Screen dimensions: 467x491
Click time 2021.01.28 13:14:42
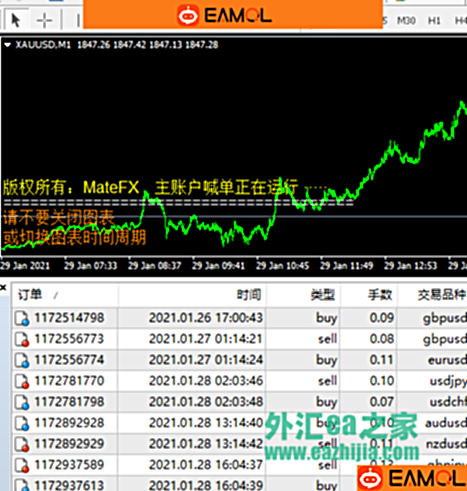[206, 444]
